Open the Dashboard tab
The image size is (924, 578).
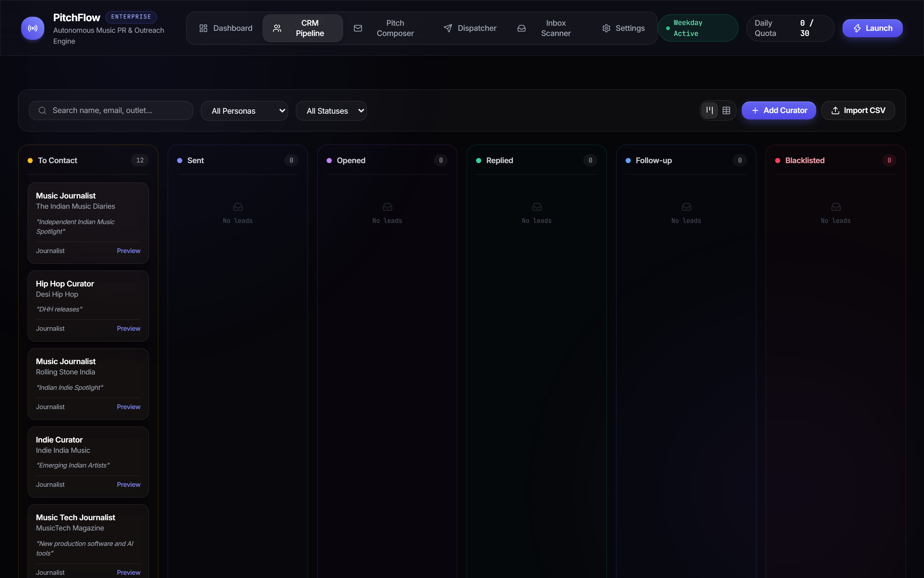(226, 28)
